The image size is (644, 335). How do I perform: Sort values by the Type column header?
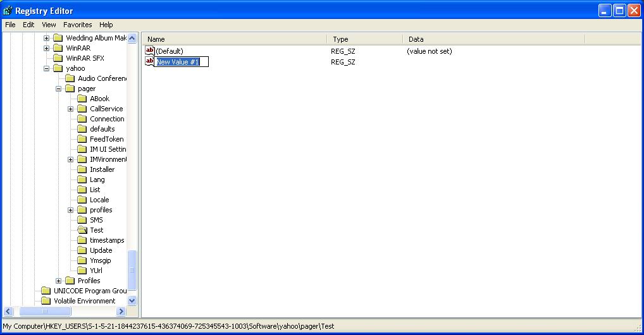[x=365, y=39]
